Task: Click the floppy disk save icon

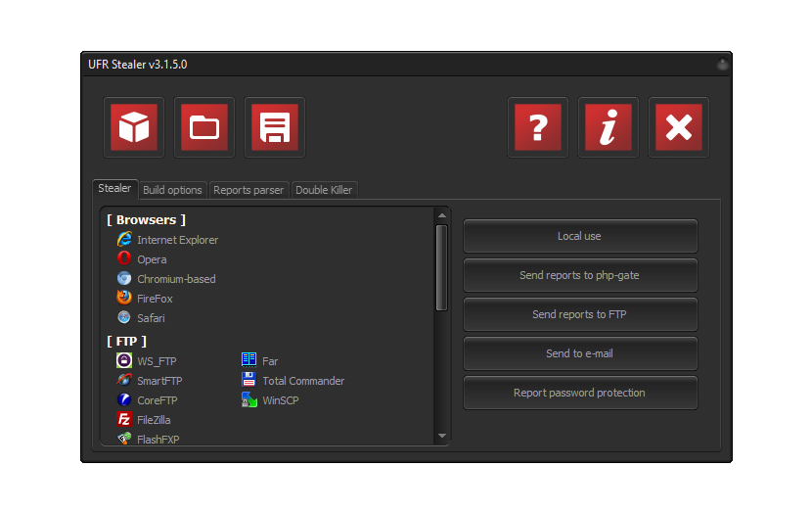Action: [x=275, y=127]
